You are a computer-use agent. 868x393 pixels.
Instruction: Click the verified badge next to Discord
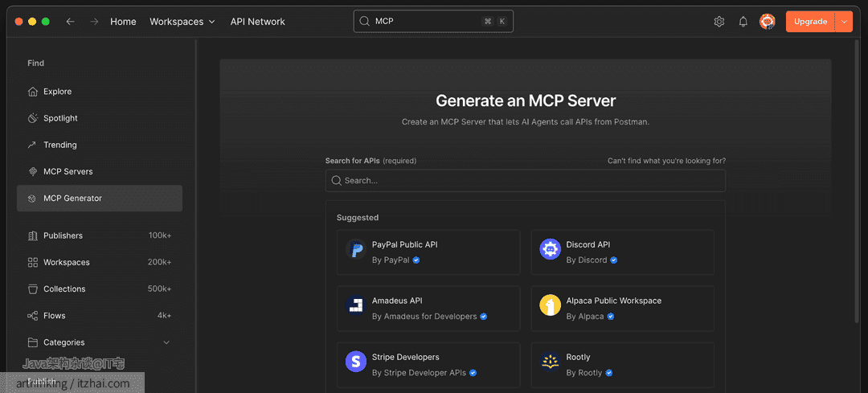[614, 260]
